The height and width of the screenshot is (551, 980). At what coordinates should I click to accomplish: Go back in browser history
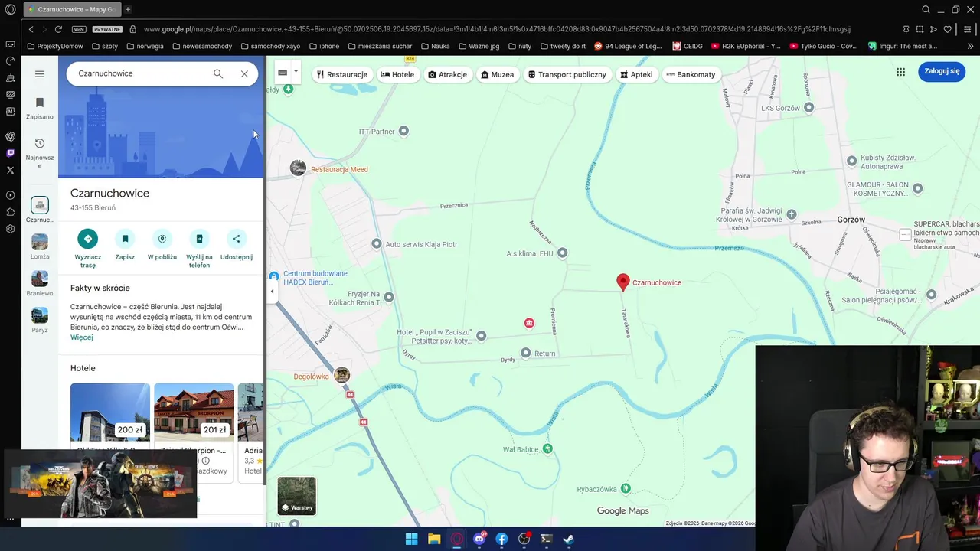(x=31, y=29)
